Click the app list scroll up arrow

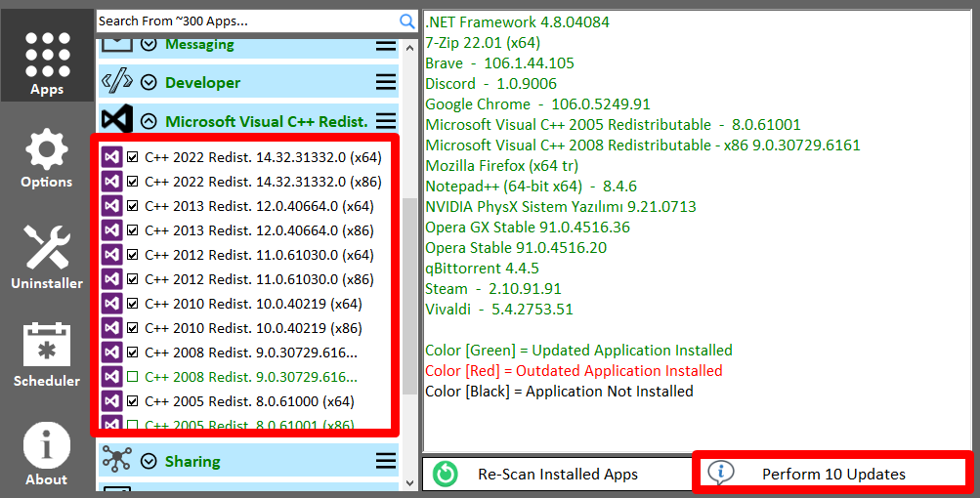coord(409,48)
